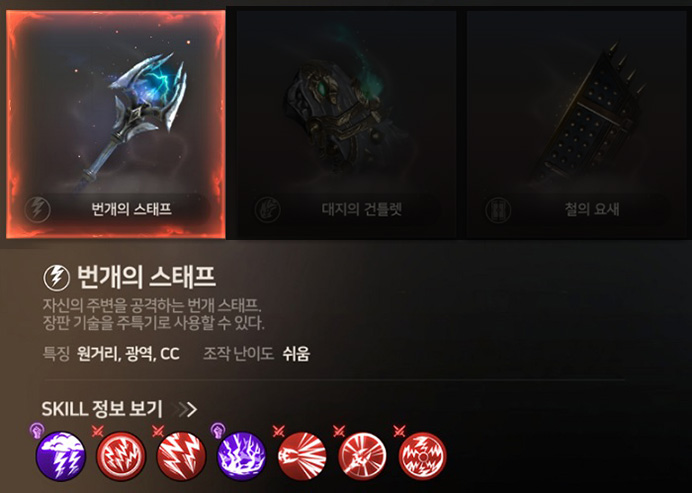
Task: Click the gauntlet emblem on the 대지의 건틀렛 card
Action: pyautogui.click(x=268, y=209)
